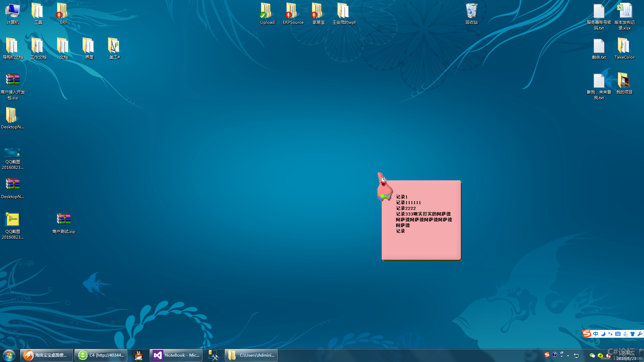Open the IME skin shirt icon
The height and width of the screenshot is (362, 644).
633,334
